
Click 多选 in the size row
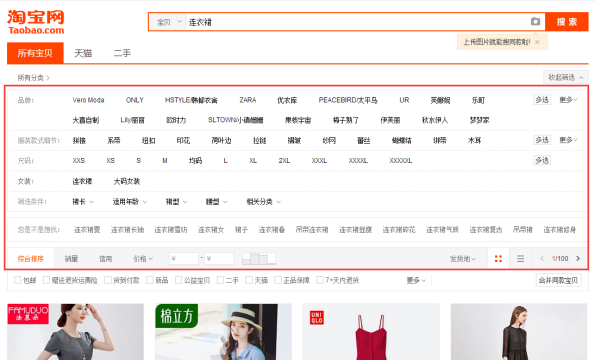point(542,160)
